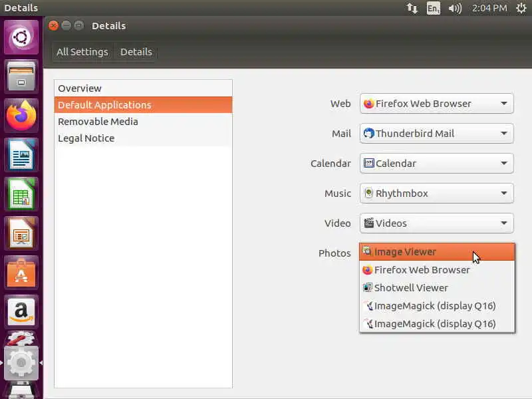The height and width of the screenshot is (399, 532).
Task: Launch LibreOffice Impress from the dock
Action: click(21, 233)
